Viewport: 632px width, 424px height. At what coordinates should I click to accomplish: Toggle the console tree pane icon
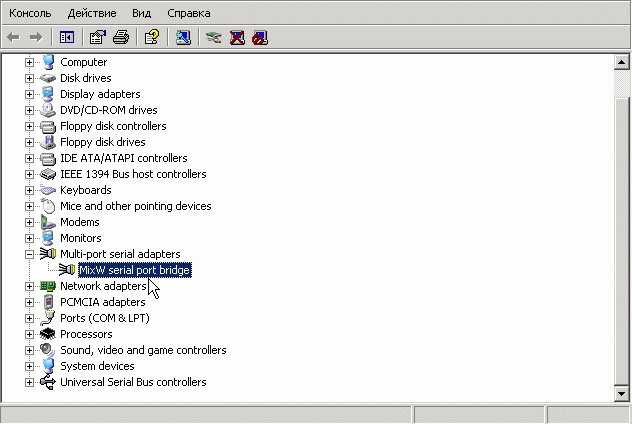click(x=67, y=38)
